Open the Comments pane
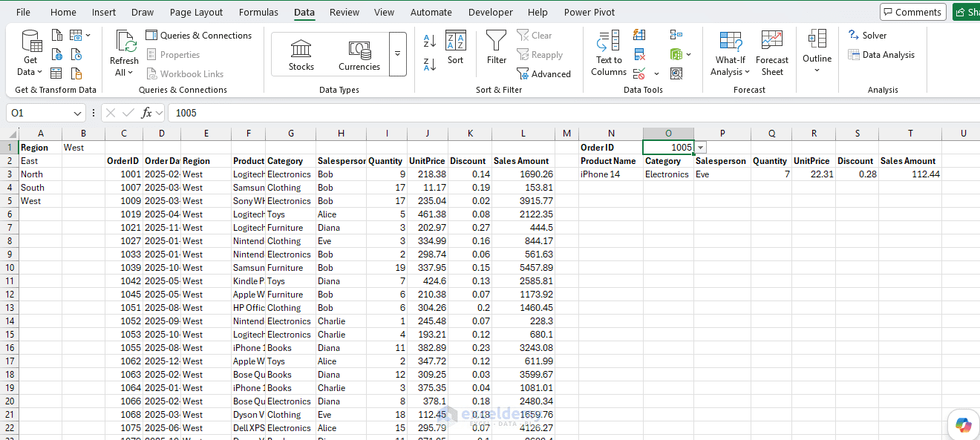This screenshot has width=980, height=440. [x=912, y=12]
